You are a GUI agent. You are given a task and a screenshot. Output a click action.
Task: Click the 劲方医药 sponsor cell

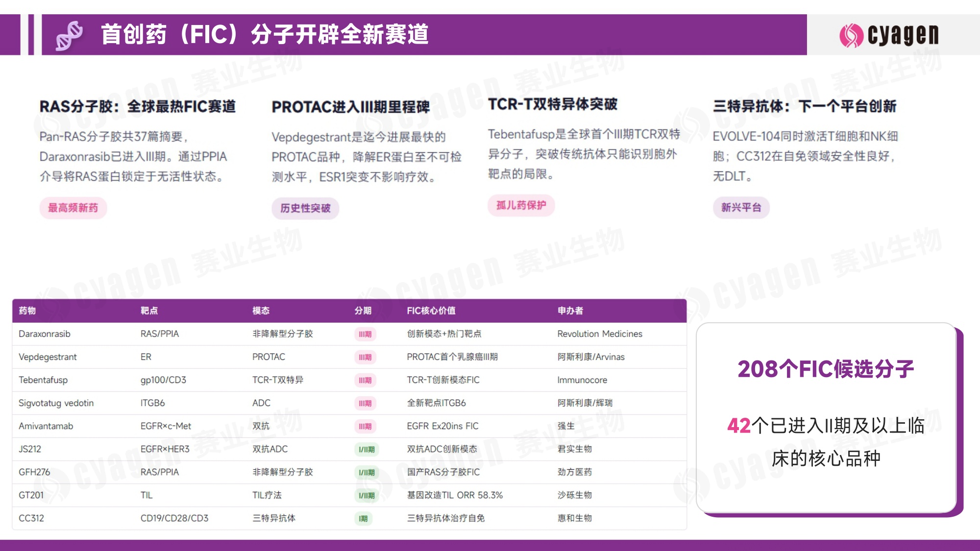tap(575, 472)
